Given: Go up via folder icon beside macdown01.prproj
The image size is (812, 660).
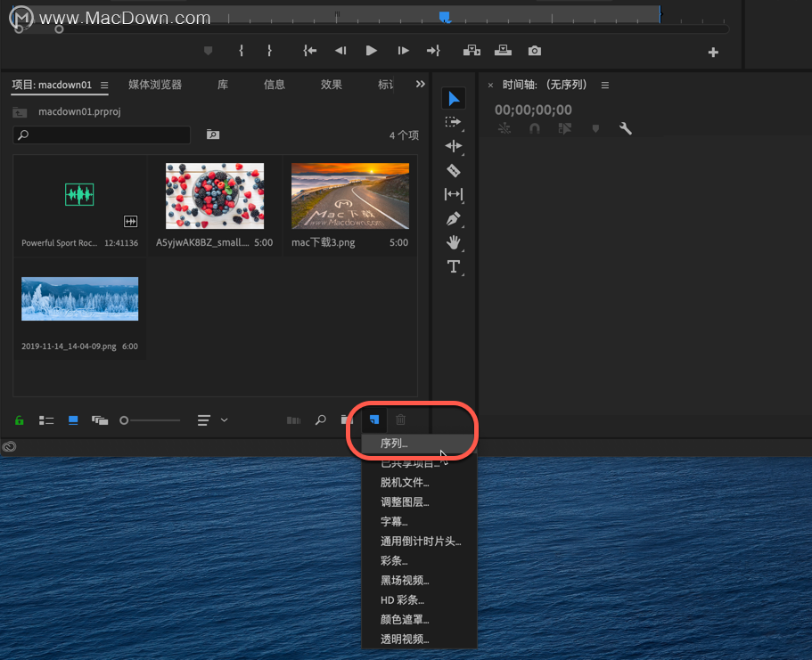Looking at the screenshot, I should [x=20, y=112].
